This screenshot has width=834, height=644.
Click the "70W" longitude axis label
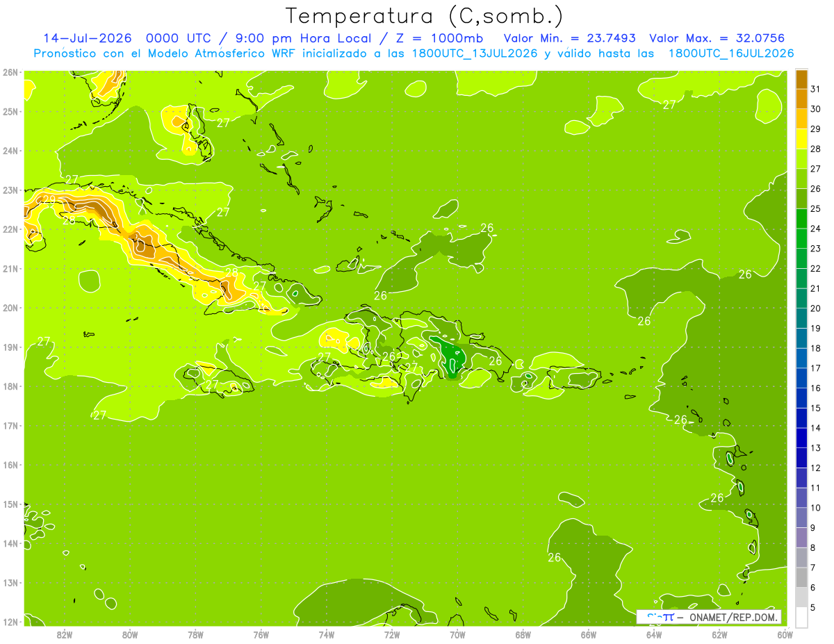[x=457, y=634]
